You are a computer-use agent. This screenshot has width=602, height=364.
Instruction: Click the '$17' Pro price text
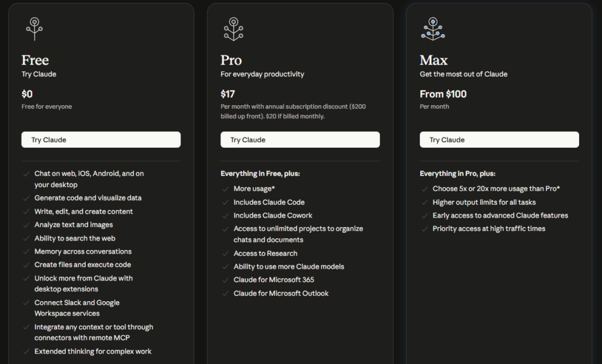[228, 94]
